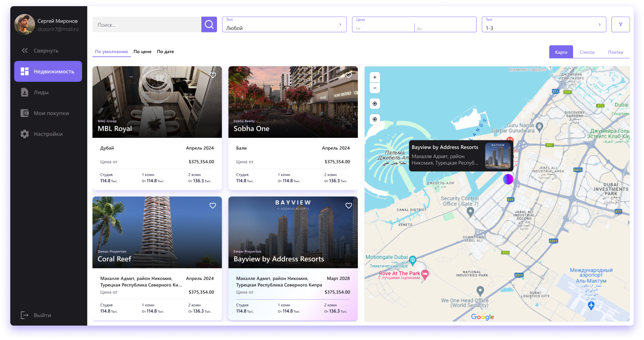Click the Поиск search field
Viewport: 644px width, 340px height.
click(147, 24)
